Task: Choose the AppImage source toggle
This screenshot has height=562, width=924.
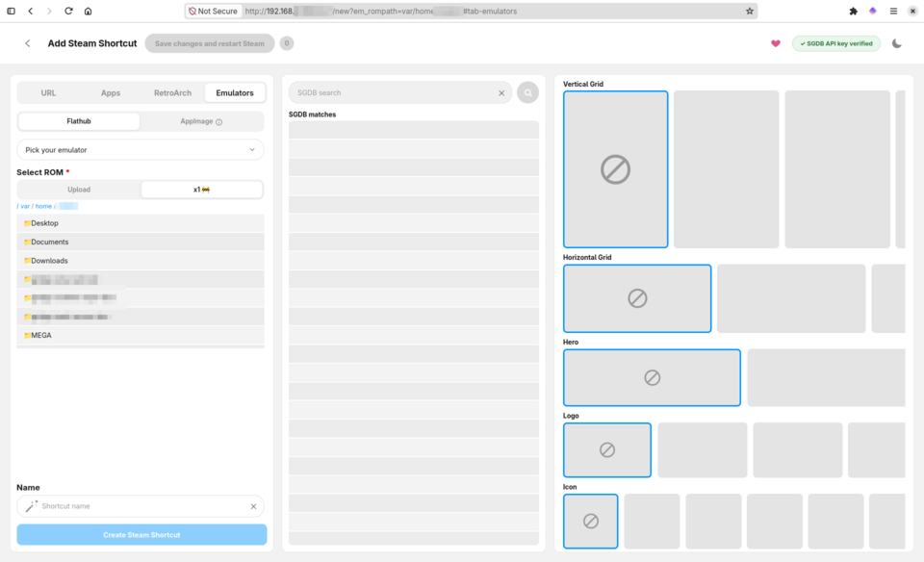Action: pyautogui.click(x=201, y=121)
